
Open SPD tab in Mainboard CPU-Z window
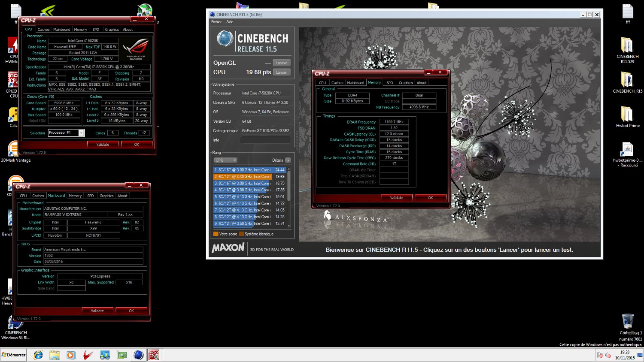[x=91, y=196]
